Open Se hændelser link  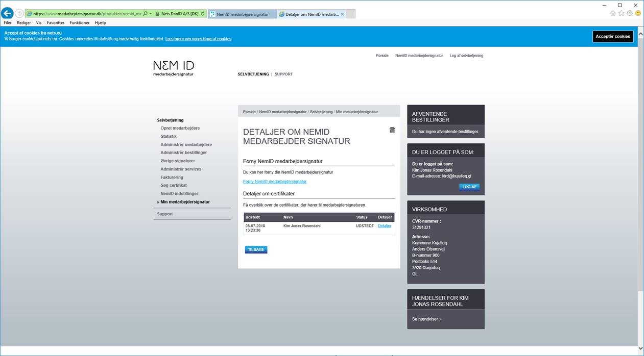tap(427, 319)
